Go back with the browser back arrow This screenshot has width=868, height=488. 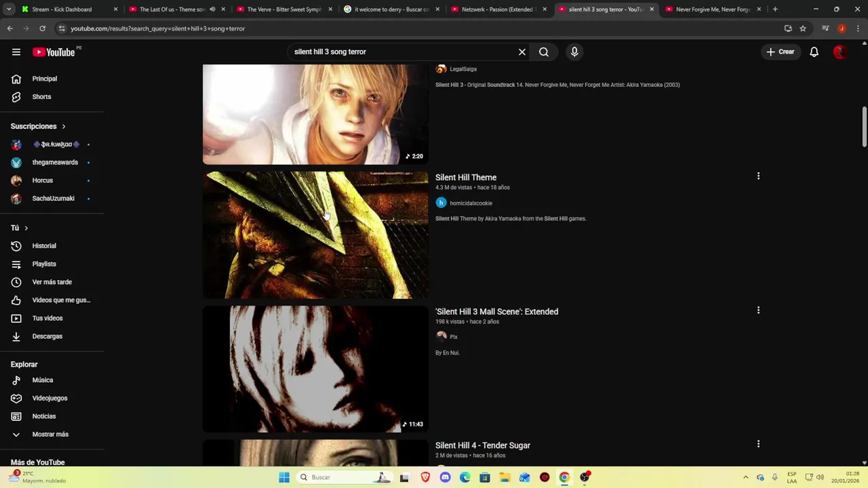tap(10, 28)
